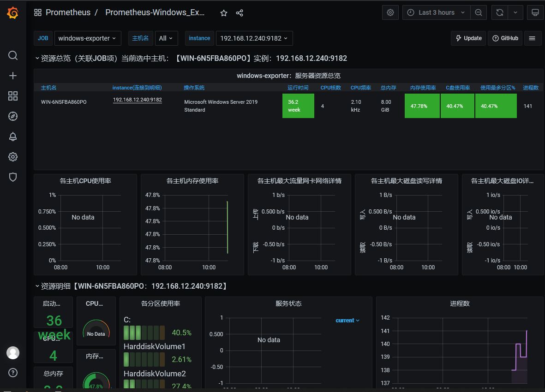Open the 服务状态 panel title menu
The height and width of the screenshot is (392, 545).
(288, 303)
